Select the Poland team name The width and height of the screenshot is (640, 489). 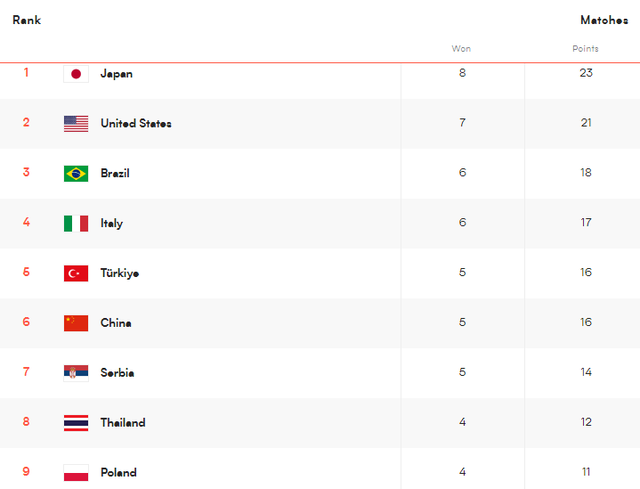point(118,472)
